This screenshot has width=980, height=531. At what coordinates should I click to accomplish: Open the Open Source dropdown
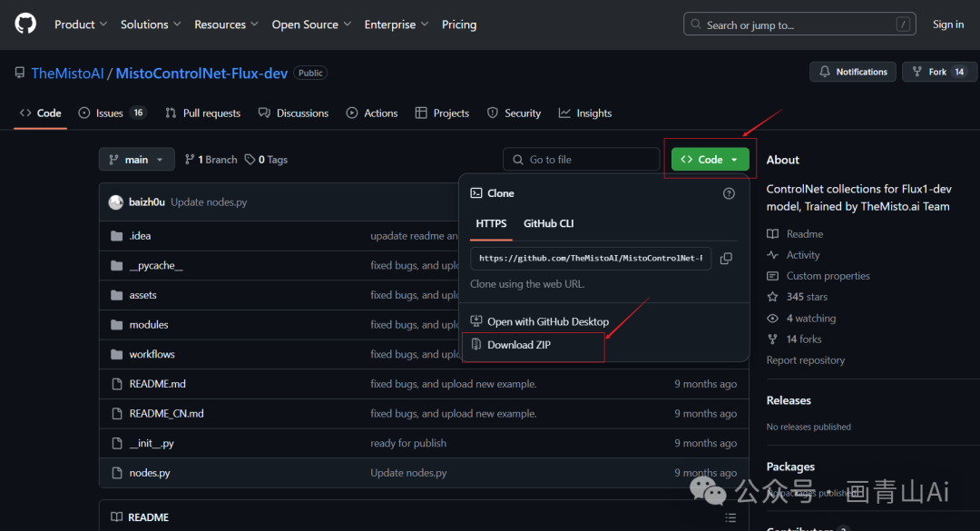pyautogui.click(x=311, y=25)
